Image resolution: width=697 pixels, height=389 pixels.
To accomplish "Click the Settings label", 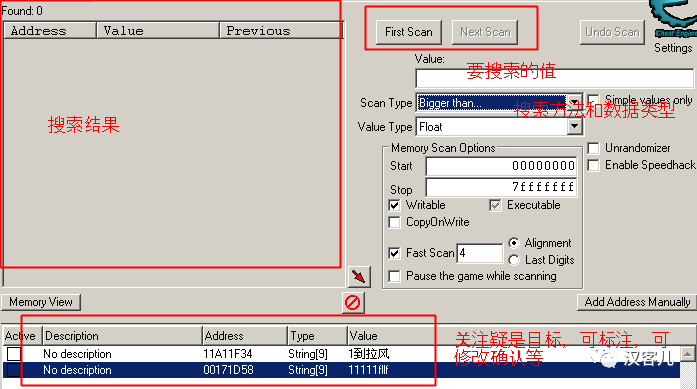I will click(673, 48).
